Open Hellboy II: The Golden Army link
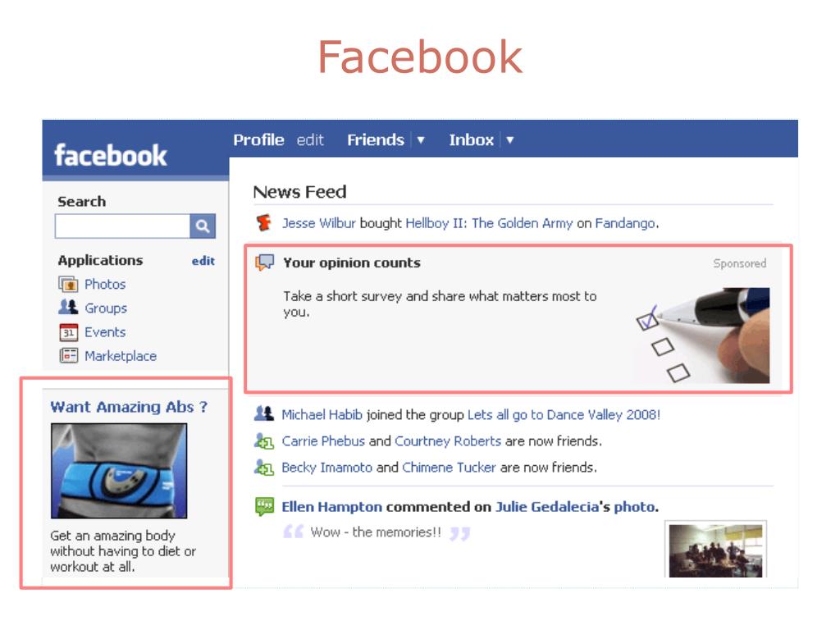 489,223
